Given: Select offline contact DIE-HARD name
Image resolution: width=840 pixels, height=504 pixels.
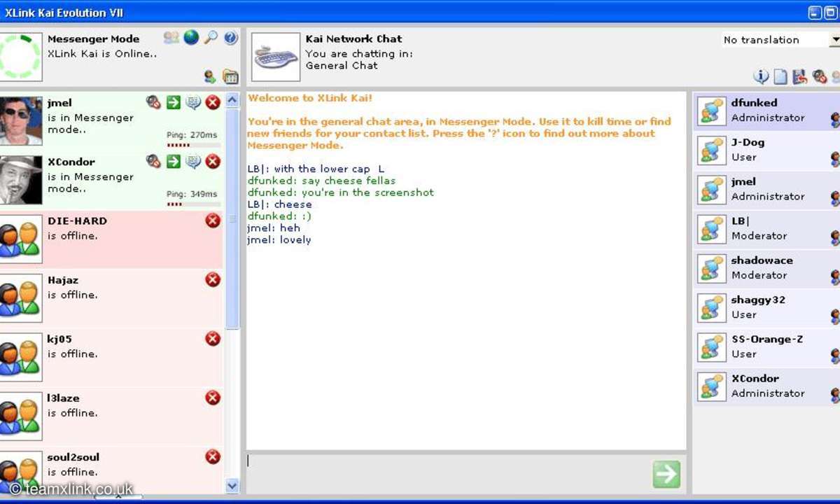Looking at the screenshot, I should coord(78,220).
